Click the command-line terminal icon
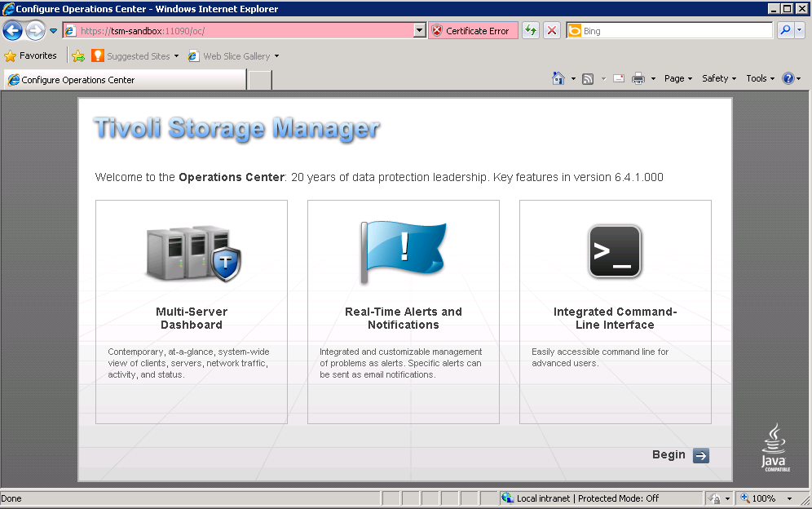The image size is (812, 509). (x=615, y=252)
